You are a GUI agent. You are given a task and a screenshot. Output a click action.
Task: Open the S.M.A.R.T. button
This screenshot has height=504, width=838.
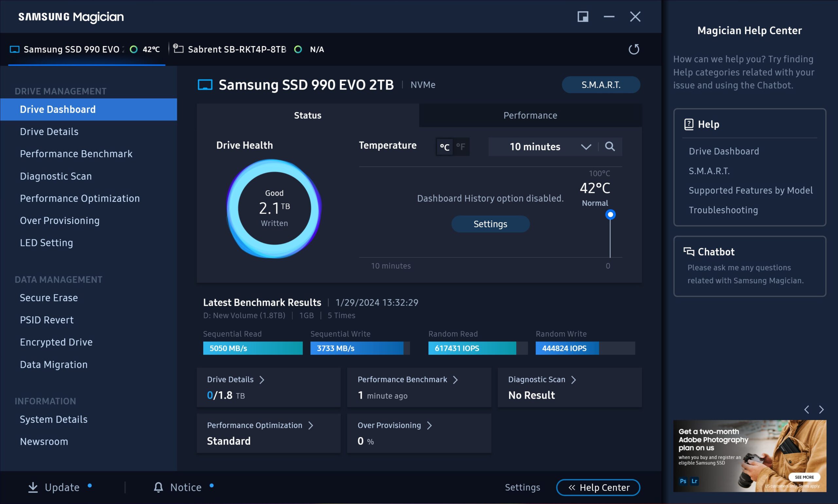click(x=600, y=85)
